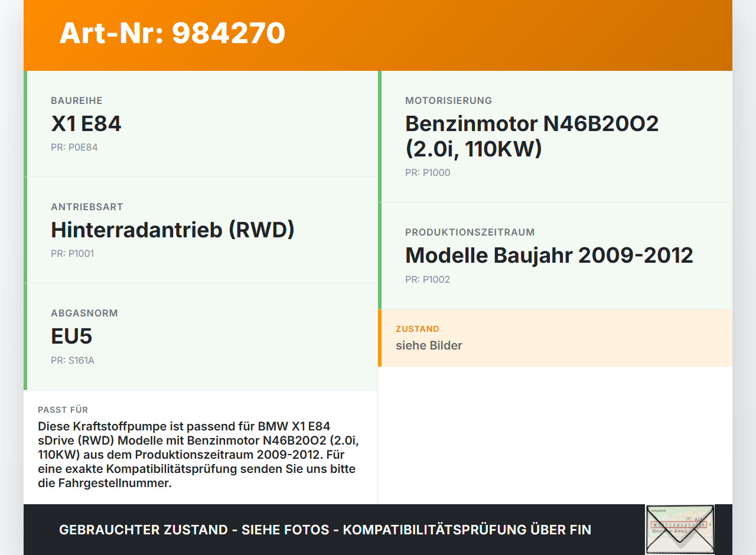Screen dimensions: 756x555
Task: Click the 'PR: P1000' code
Action: [x=428, y=173]
